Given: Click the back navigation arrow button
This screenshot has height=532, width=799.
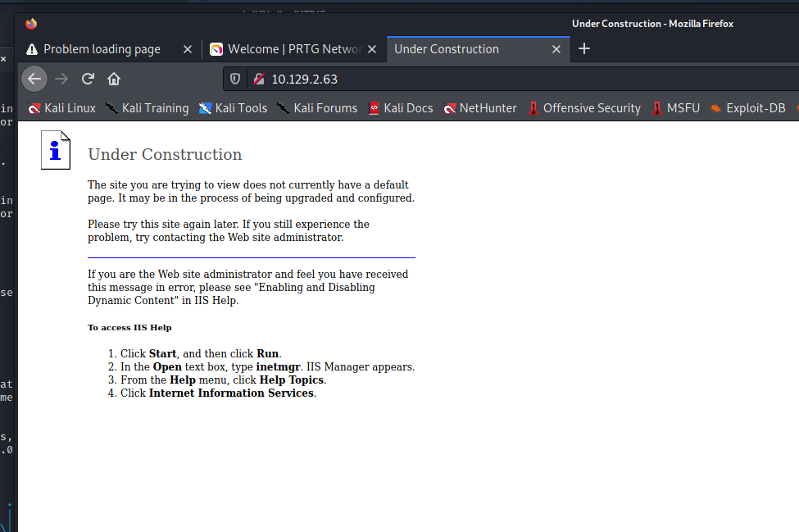Looking at the screenshot, I should pyautogui.click(x=34, y=79).
